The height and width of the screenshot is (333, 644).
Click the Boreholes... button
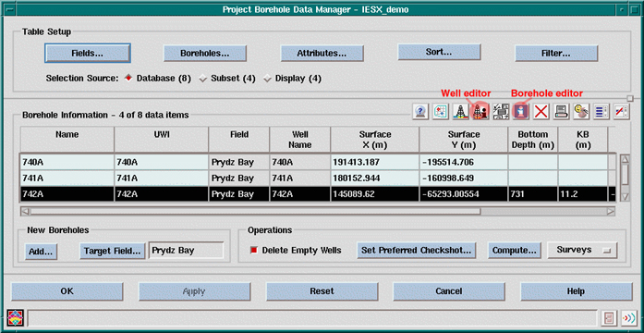coord(205,53)
